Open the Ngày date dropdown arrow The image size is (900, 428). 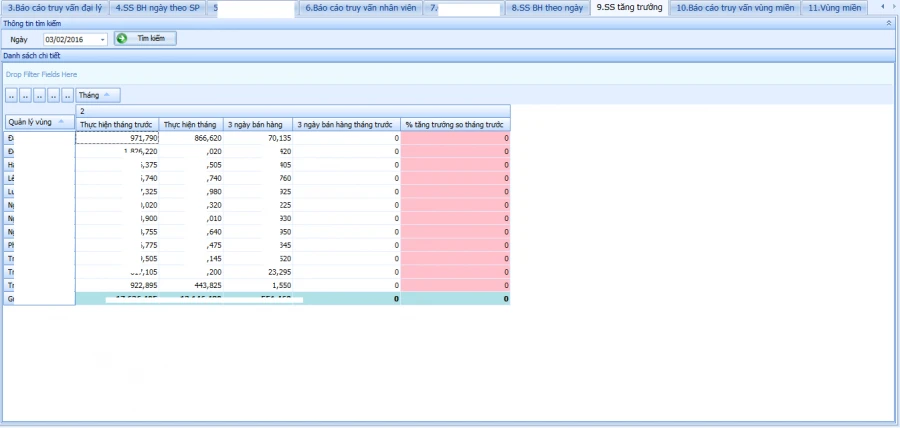tap(102, 40)
